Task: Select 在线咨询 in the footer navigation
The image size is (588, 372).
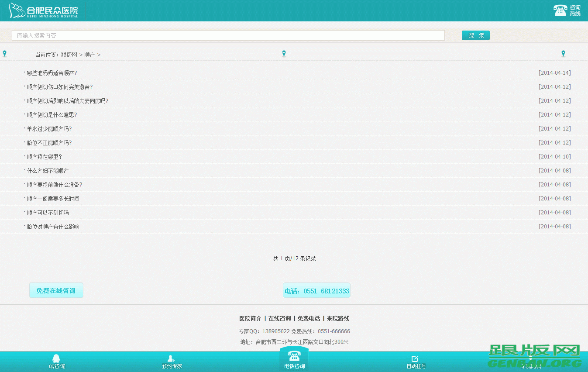Action: click(x=281, y=318)
